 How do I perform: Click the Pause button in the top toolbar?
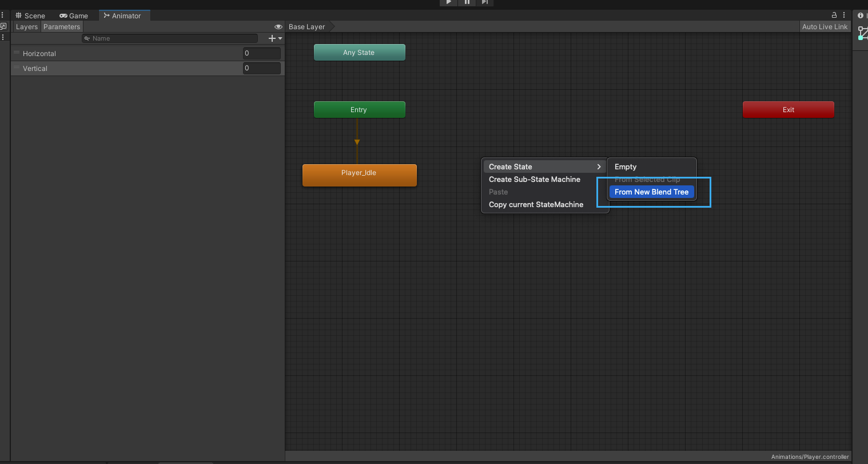click(467, 2)
